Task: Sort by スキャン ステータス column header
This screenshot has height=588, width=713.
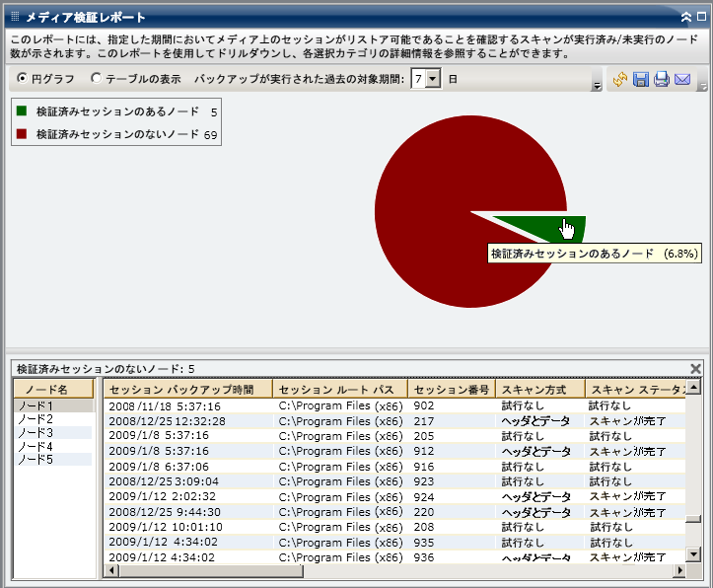Action: pyautogui.click(x=636, y=390)
